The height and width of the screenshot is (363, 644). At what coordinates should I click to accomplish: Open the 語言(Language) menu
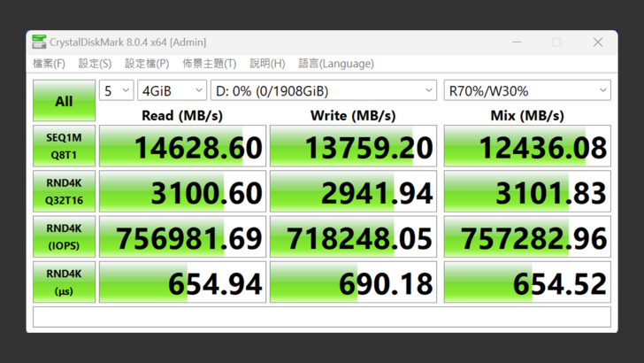pos(336,64)
